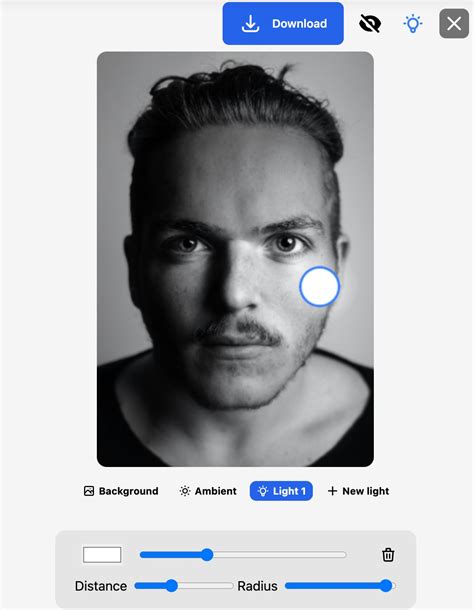Click the light intensity slider handle
The image size is (474, 610).
[207, 555]
